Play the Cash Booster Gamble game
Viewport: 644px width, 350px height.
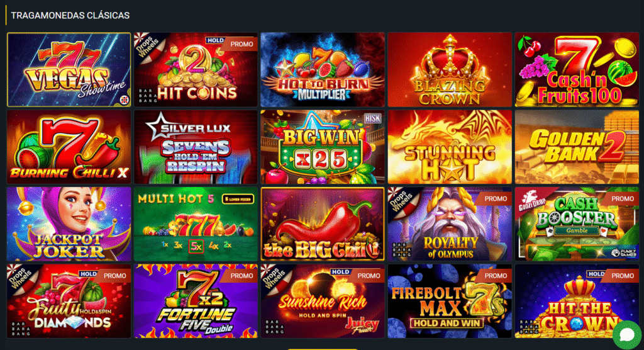pos(577,224)
